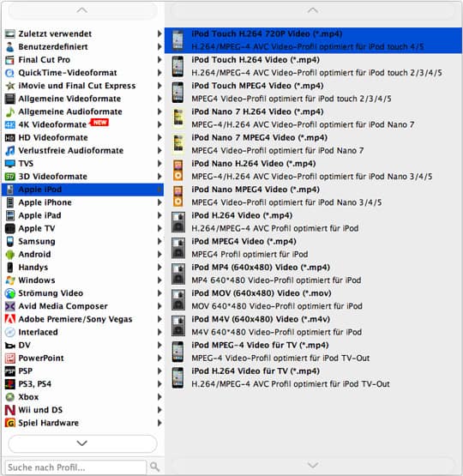Open the Spiel Hardware category
The height and width of the screenshot is (476, 463).
82,423
